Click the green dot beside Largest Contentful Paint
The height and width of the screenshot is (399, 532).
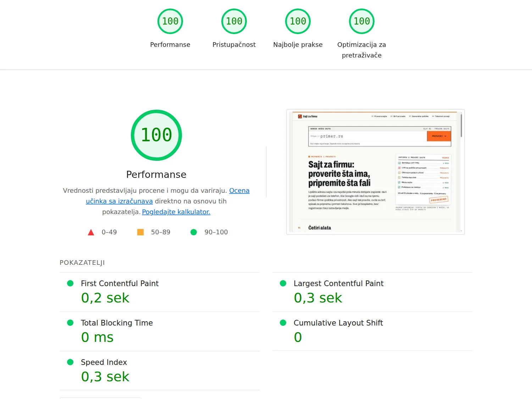tap(283, 283)
